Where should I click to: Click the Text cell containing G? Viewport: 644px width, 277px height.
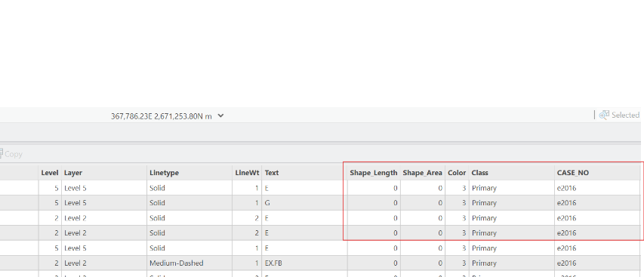click(x=304, y=203)
